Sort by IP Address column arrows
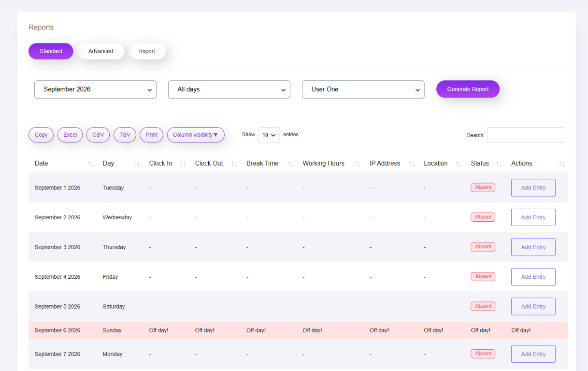588x371 pixels. click(411, 164)
